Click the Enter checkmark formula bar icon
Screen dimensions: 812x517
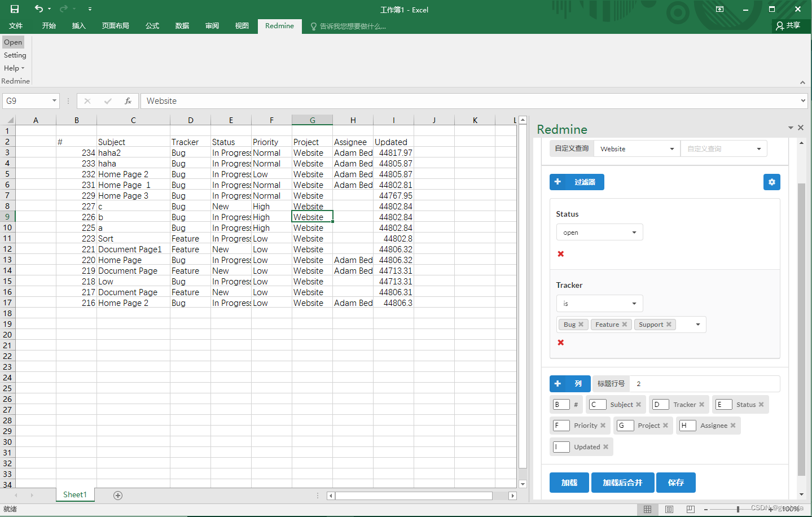point(108,101)
